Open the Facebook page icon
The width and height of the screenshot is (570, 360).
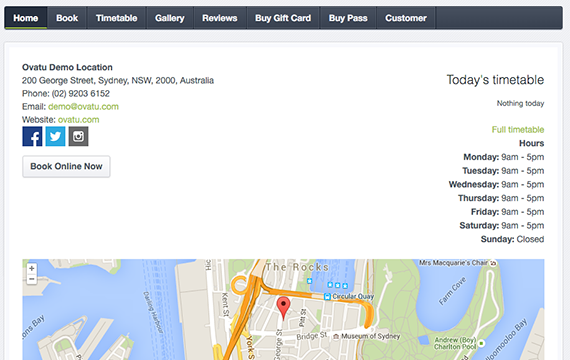[32, 136]
